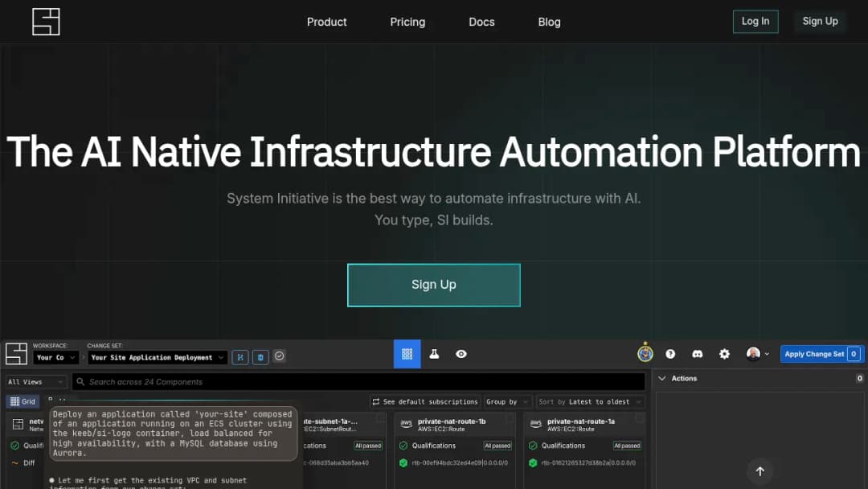This screenshot has height=489, width=868.
Task: Click the large teal Sign Up button
Action: point(433,285)
